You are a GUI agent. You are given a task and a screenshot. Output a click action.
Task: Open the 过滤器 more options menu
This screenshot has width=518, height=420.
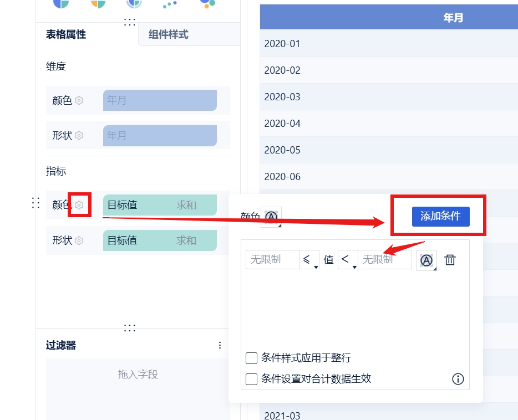point(220,345)
